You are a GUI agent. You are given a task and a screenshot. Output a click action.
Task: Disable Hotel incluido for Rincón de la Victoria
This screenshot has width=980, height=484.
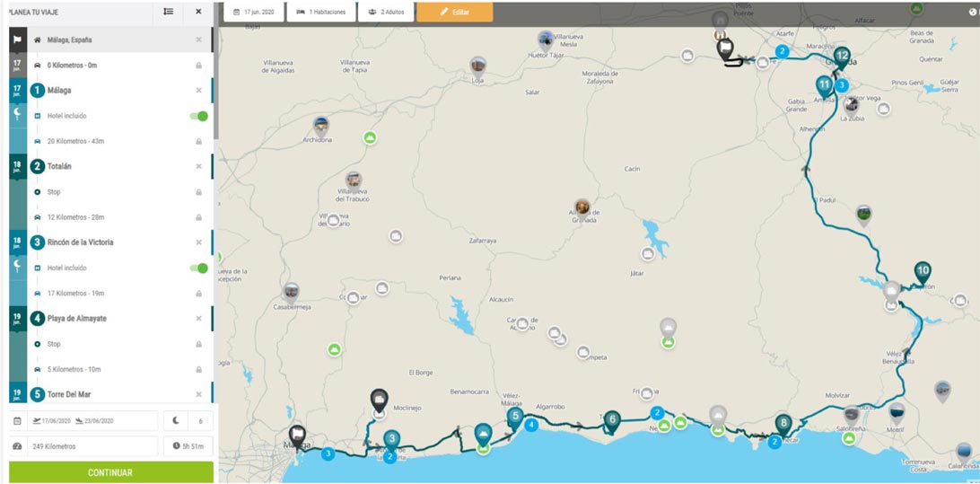click(198, 268)
